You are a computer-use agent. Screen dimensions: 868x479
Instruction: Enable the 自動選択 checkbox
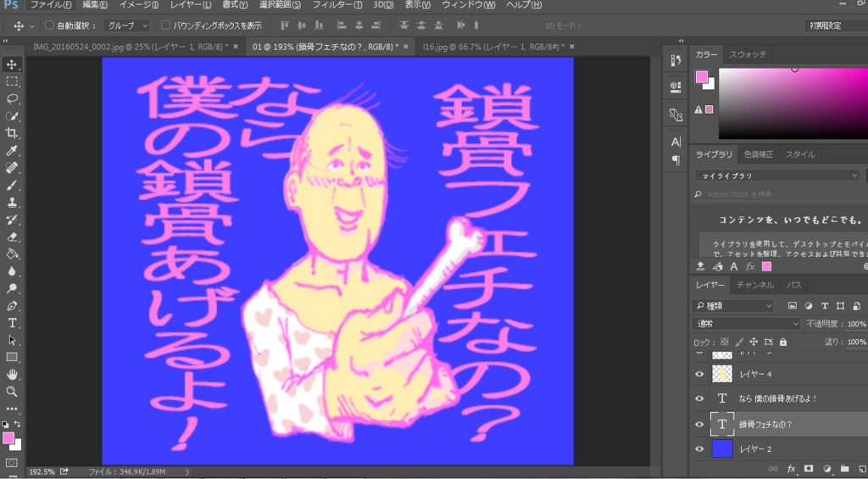tap(48, 25)
